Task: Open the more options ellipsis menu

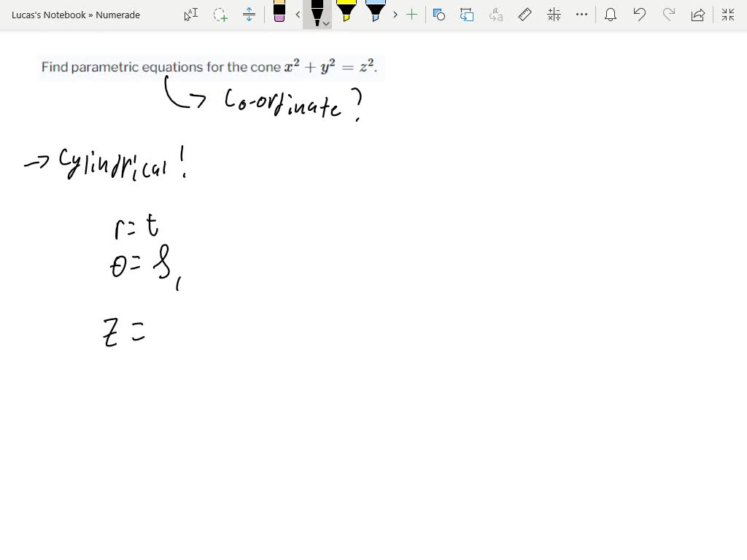Action: 581,14
